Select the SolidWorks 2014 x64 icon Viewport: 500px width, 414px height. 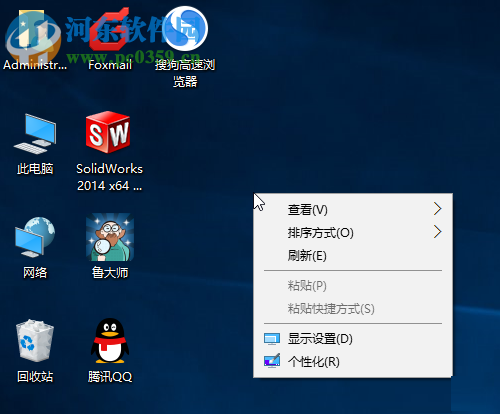pyautogui.click(x=108, y=133)
